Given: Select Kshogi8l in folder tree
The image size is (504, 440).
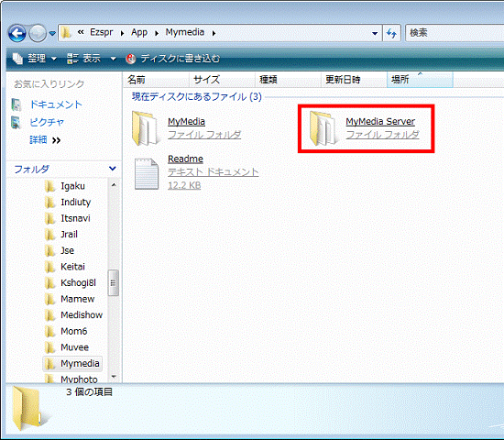Looking at the screenshot, I should coord(78,282).
